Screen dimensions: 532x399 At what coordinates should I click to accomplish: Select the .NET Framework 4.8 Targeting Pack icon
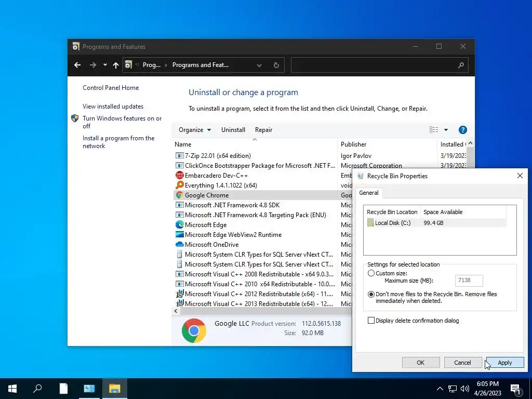(179, 215)
